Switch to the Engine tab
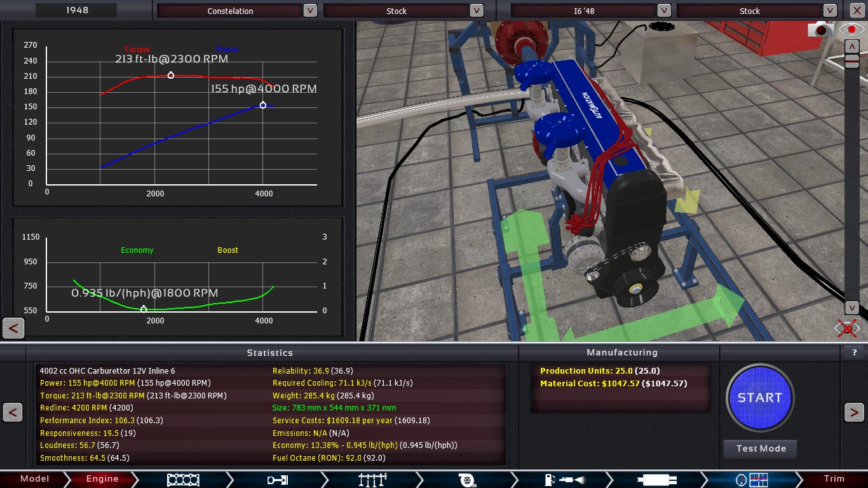Viewport: 868px width, 488px height. pyautogui.click(x=102, y=479)
